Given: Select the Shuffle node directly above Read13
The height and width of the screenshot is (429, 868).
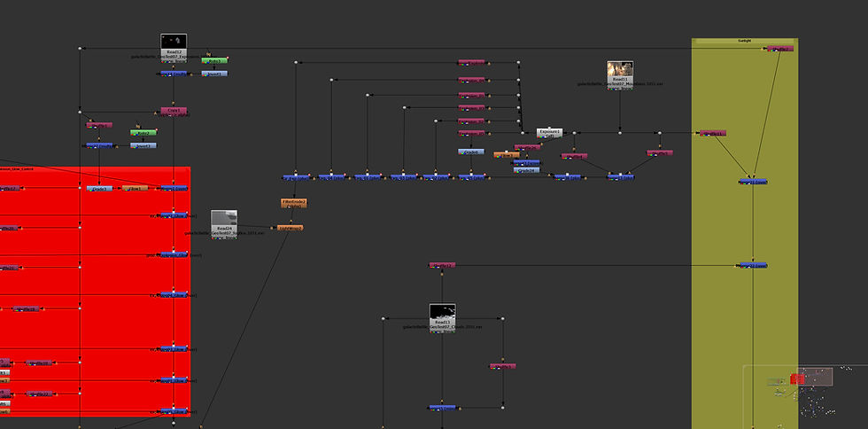Looking at the screenshot, I should click(x=442, y=266).
